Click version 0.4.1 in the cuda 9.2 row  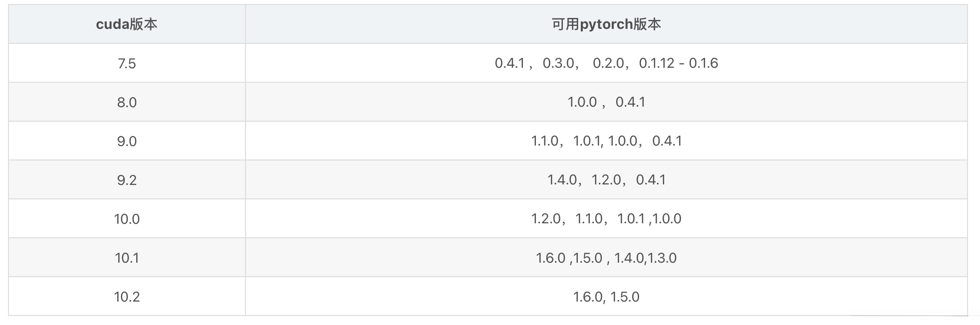click(x=651, y=180)
